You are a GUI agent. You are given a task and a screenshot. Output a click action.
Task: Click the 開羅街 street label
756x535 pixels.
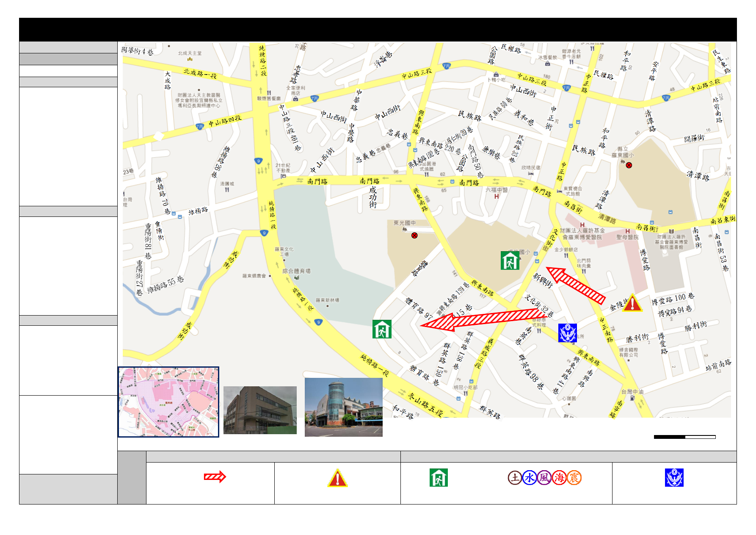pos(694,138)
